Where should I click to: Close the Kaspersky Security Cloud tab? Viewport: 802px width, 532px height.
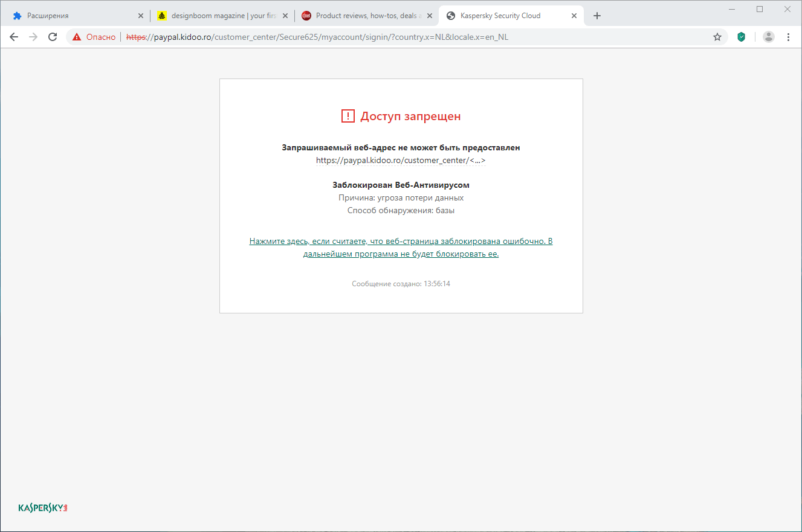click(x=574, y=16)
